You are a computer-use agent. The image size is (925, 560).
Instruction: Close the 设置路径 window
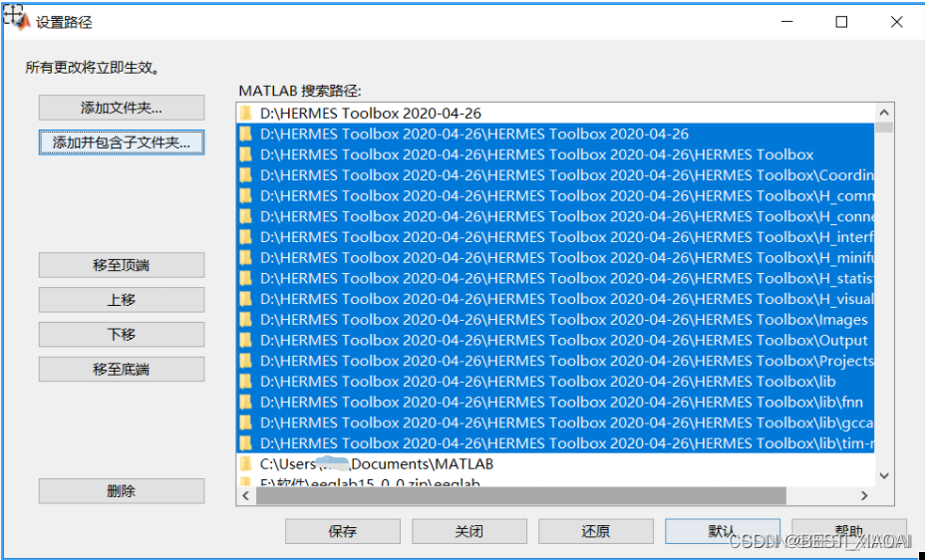(x=897, y=22)
